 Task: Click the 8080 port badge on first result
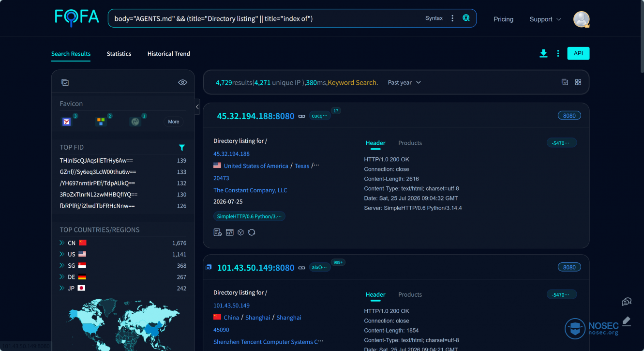(569, 116)
